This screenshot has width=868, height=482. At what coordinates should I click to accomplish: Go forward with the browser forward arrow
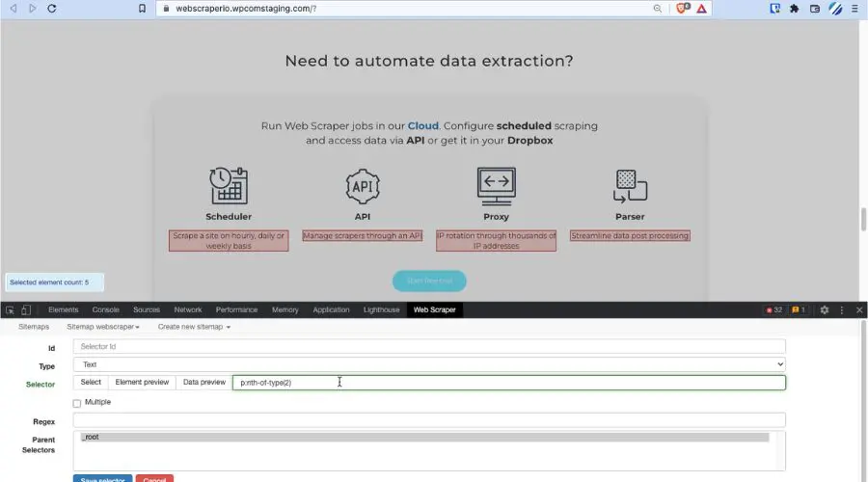(x=33, y=9)
